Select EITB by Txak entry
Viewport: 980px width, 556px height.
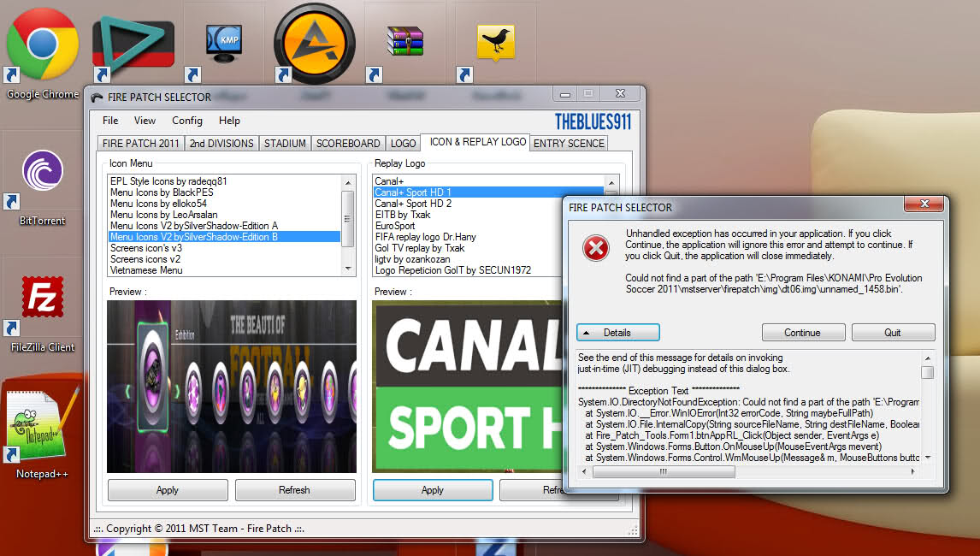tap(468, 215)
